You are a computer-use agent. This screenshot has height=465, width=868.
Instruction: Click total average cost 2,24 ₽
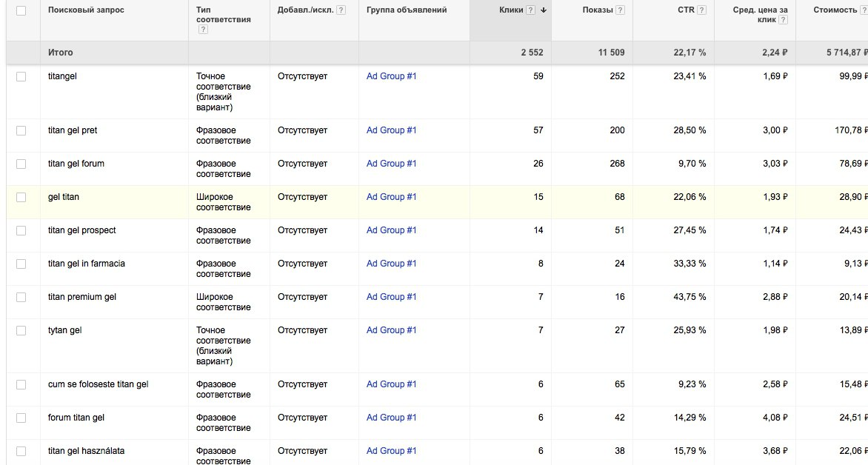tap(775, 53)
